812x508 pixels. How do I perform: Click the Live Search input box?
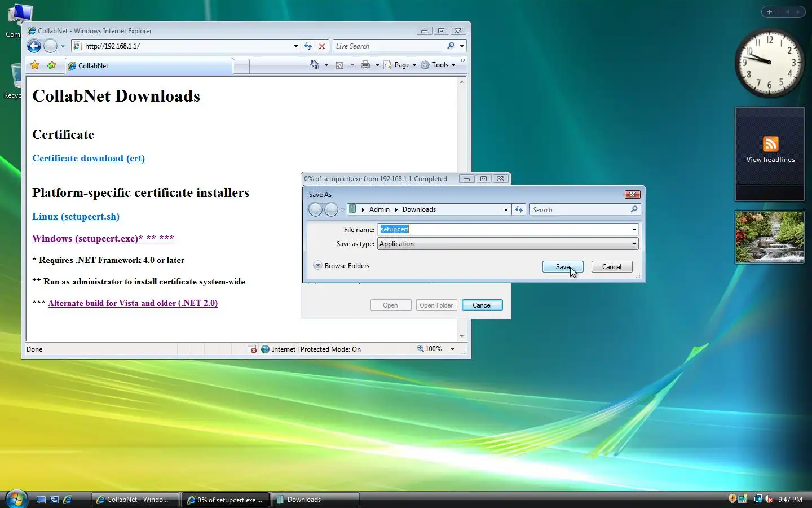pyautogui.click(x=389, y=46)
